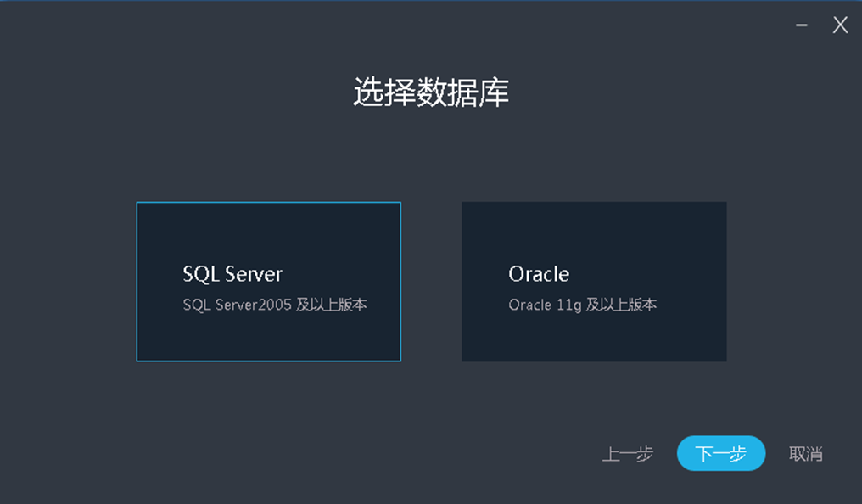Choose the Oracle database option
This screenshot has width=862, height=504.
point(594,282)
